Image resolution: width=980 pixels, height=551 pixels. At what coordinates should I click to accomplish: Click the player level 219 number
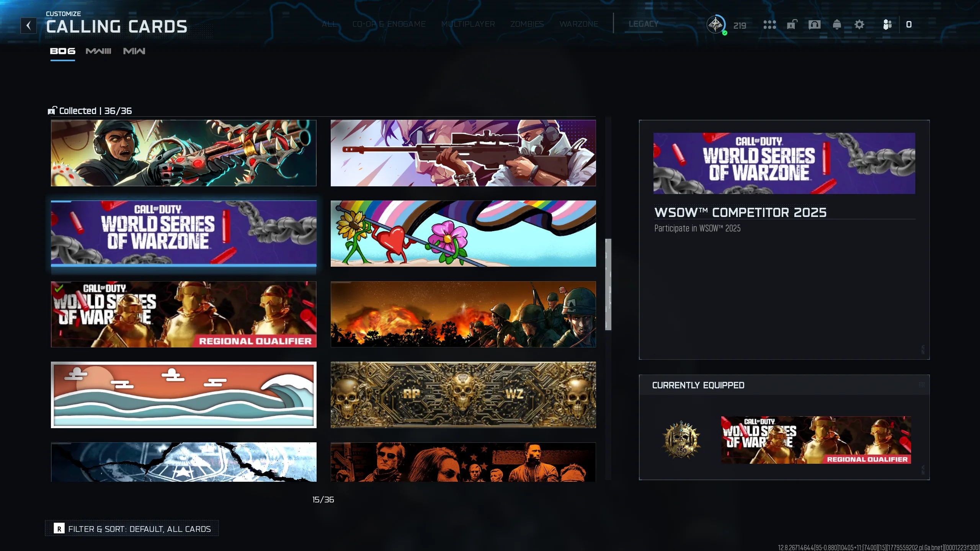click(740, 26)
